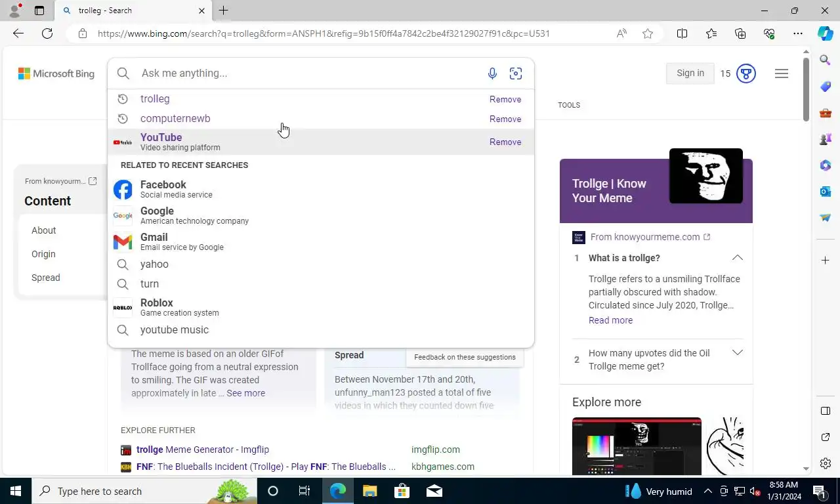Screen dimensions: 840x504
Task: Choose 'youtube music' suggestion
Action: 320,330
